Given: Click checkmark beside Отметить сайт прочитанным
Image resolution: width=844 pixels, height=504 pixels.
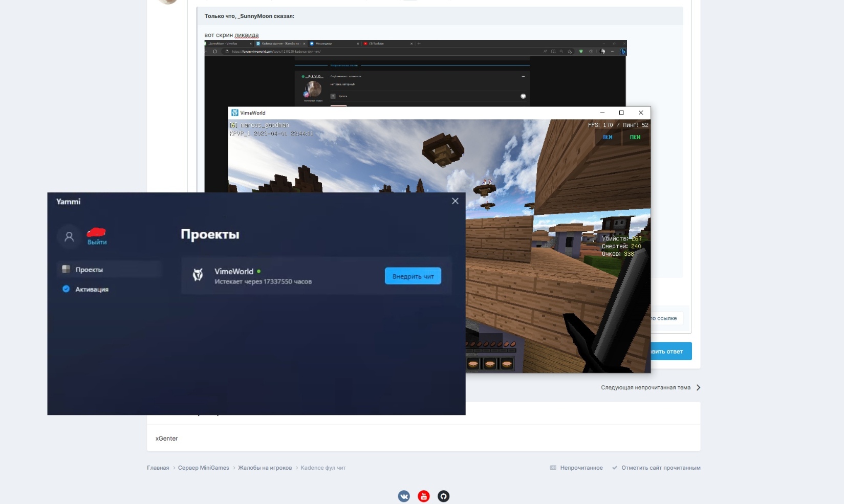Looking at the screenshot, I should [615, 468].
